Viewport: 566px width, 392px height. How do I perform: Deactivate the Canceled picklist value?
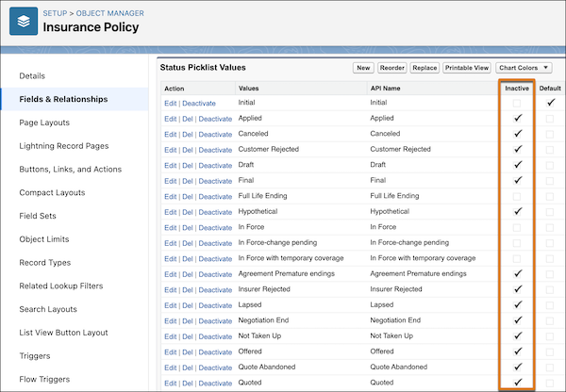(x=215, y=134)
